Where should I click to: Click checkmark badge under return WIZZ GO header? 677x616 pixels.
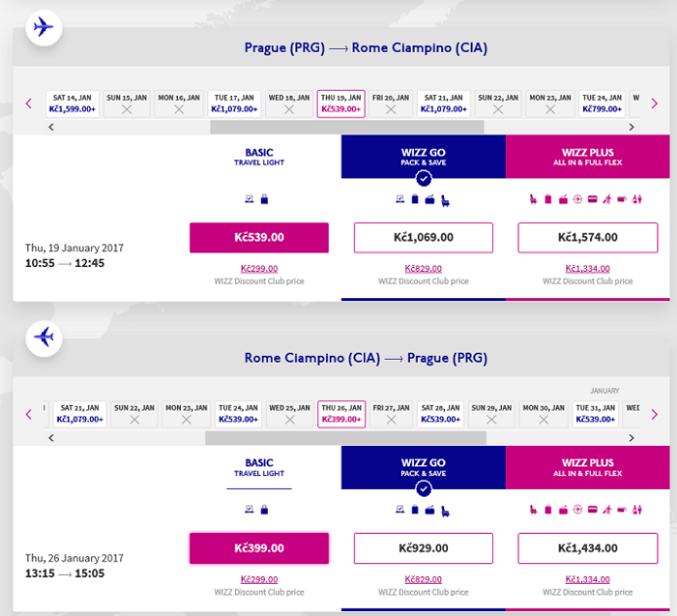424,489
